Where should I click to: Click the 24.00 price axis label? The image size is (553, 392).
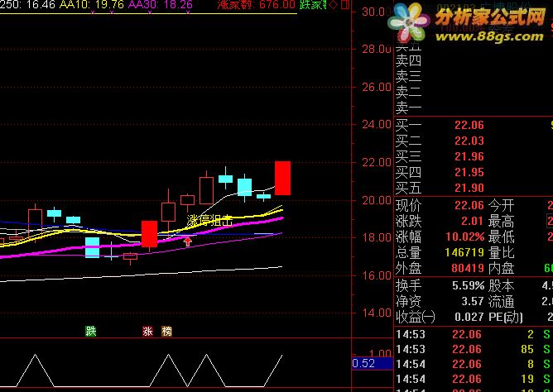(x=377, y=124)
